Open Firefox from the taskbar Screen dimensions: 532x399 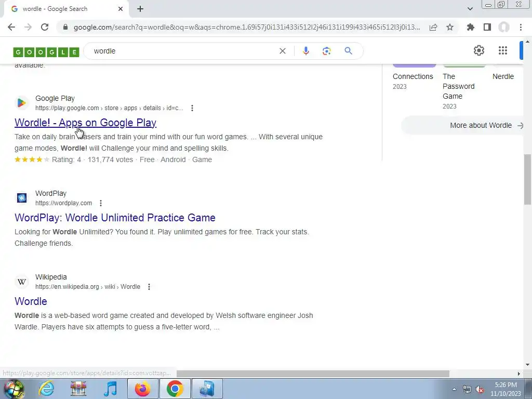(142, 389)
